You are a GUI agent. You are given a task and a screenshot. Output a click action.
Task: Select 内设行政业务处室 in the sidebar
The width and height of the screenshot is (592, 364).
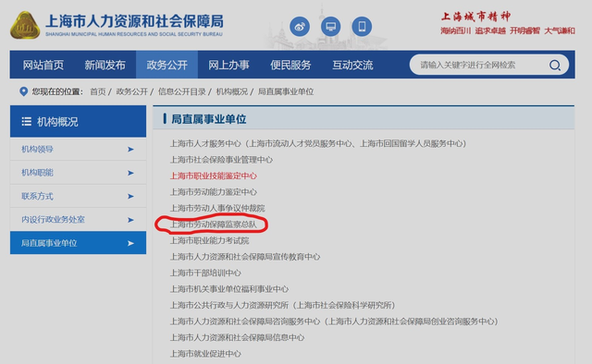pyautogui.click(x=78, y=220)
